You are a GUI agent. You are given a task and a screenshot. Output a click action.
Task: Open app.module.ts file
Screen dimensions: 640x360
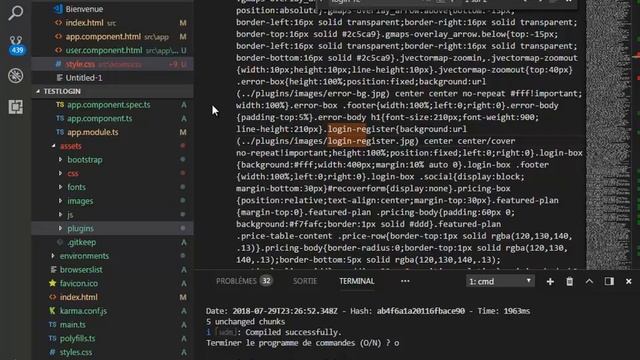(112, 132)
